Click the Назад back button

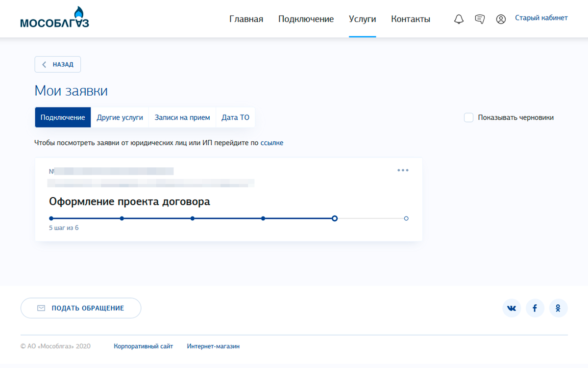58,64
